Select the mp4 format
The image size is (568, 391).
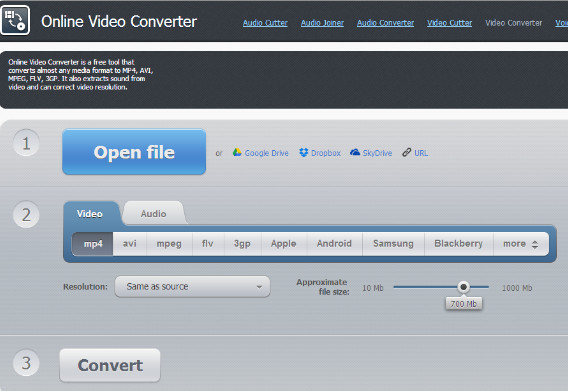coord(93,244)
